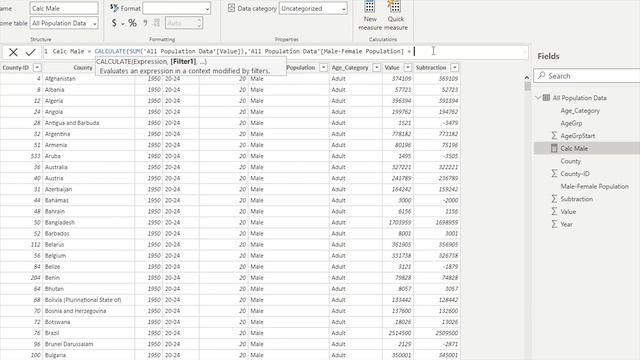This screenshot has height=360, width=640.
Task: Click the Data category icon
Action: pyautogui.click(x=231, y=8)
